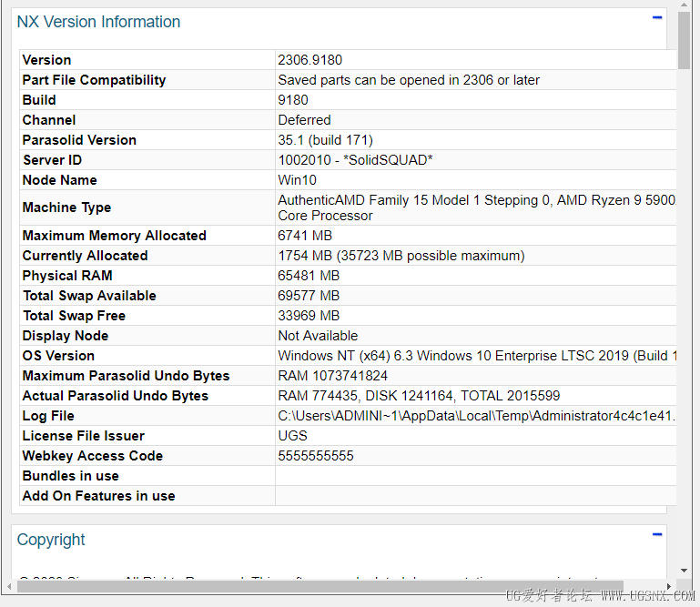Click the Webkey Access Code value 5555555555
The width and height of the screenshot is (700, 607).
[x=316, y=456]
